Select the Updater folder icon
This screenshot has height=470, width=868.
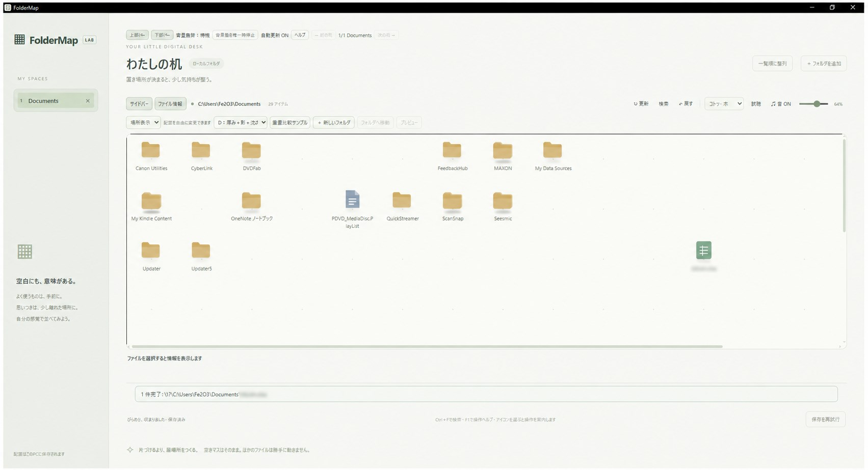(150, 251)
